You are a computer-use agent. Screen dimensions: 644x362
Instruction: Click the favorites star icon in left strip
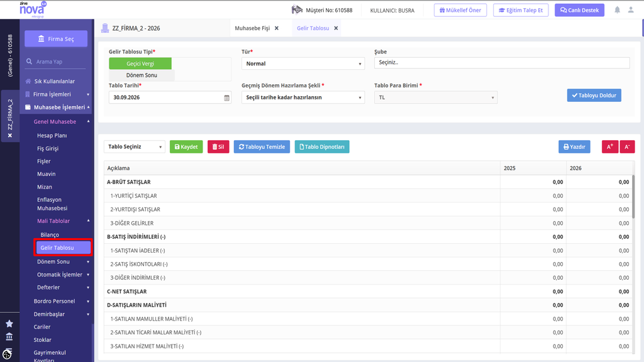point(9,324)
